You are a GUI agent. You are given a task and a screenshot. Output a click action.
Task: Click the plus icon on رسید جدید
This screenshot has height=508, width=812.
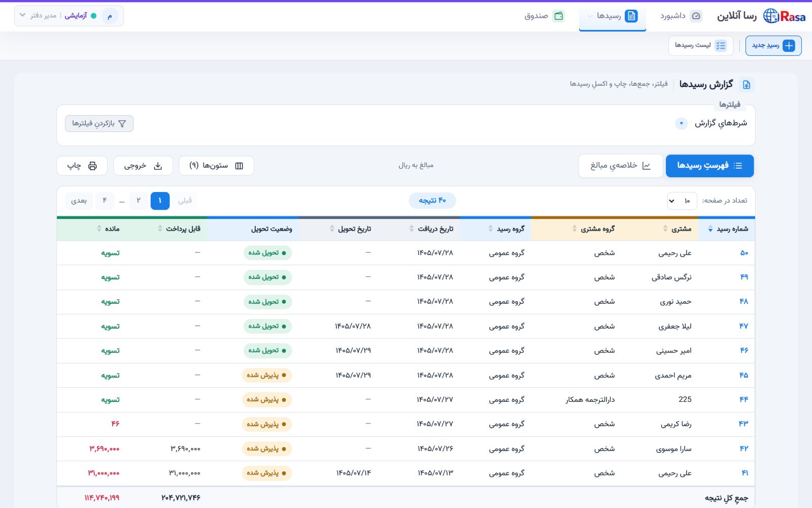tap(789, 46)
